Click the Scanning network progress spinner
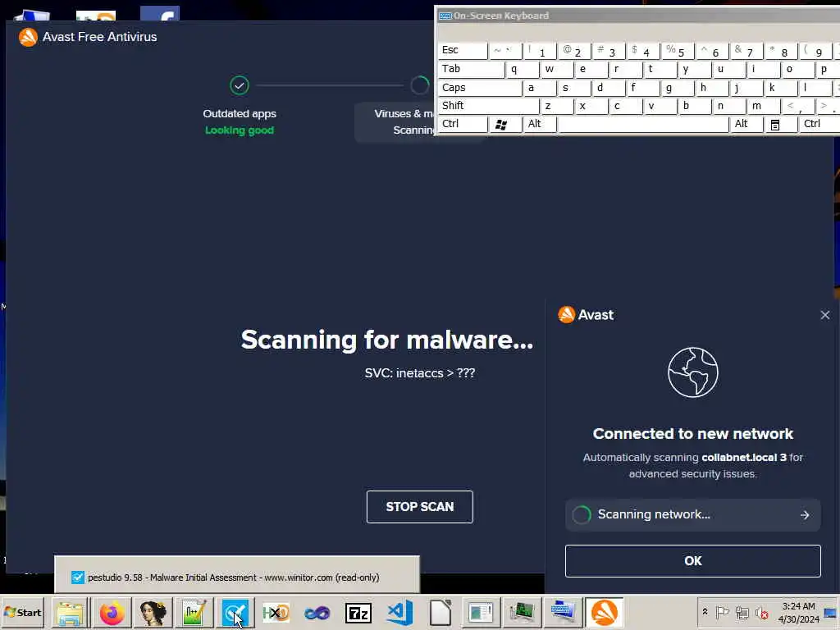 [x=582, y=515]
